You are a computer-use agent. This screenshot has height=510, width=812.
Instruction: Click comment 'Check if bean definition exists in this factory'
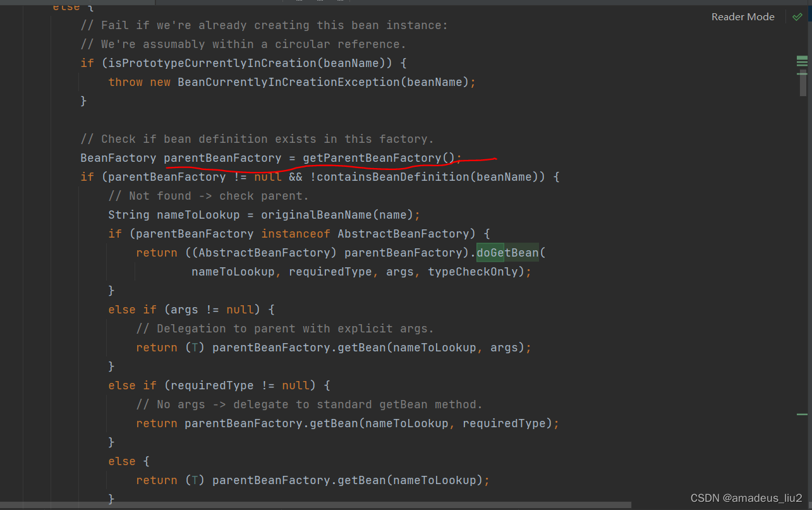coord(257,139)
